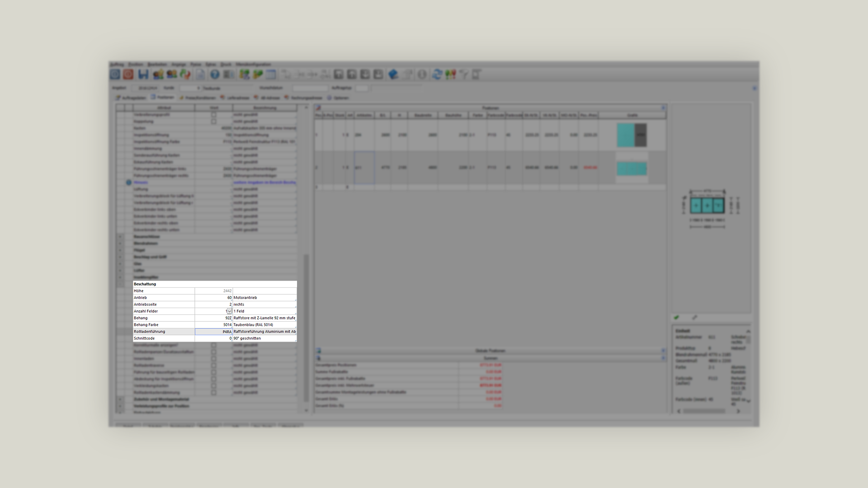
Task: Edit the Antriebsseite value 2
Action: [x=214, y=305]
